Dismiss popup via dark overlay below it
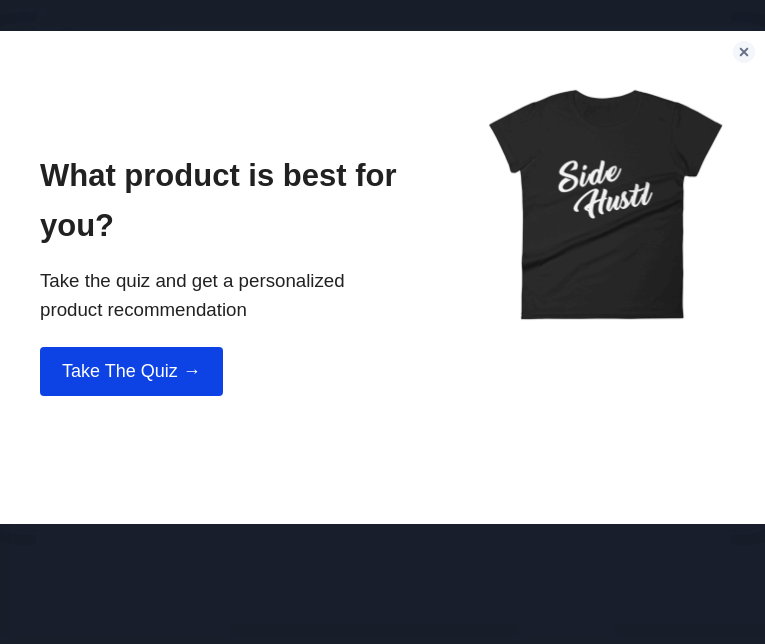The height and width of the screenshot is (644, 765). 380,585
